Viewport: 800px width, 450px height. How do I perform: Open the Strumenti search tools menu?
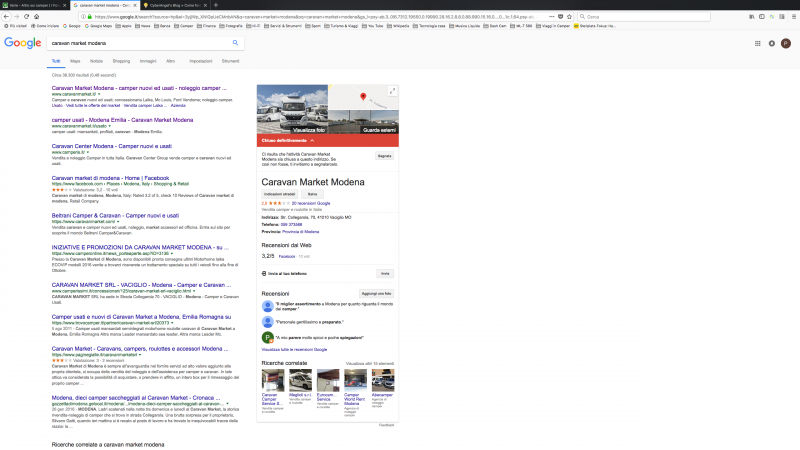click(230, 61)
